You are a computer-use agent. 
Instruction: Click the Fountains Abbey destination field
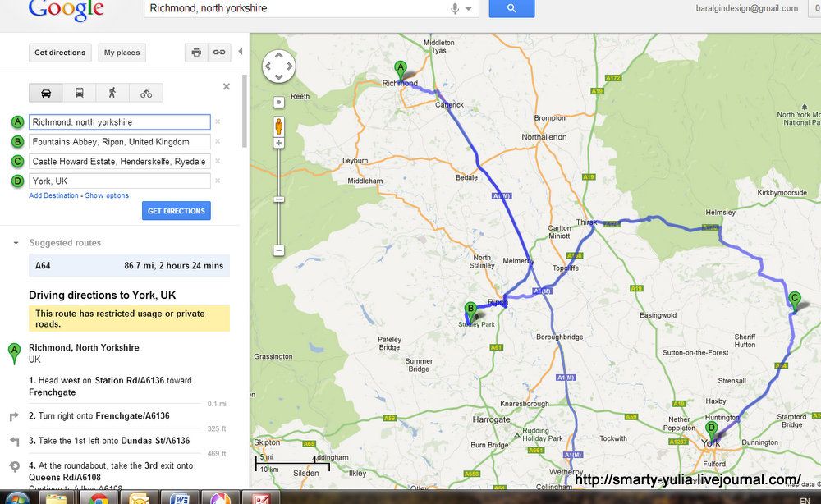click(x=120, y=142)
